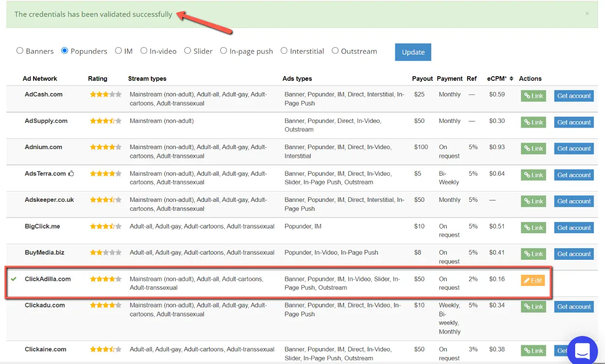Click Get account for AdsTerra.com

click(x=574, y=175)
